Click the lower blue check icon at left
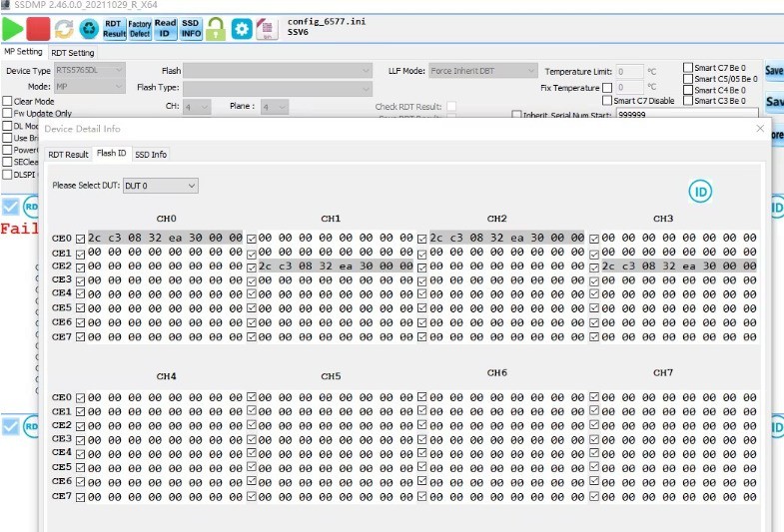 click(x=10, y=426)
